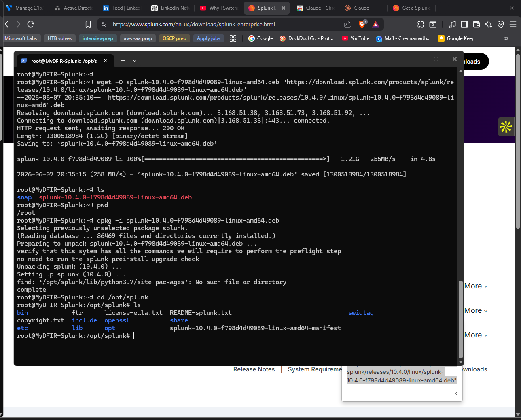Click the terminal scrollbar down arrow
The image size is (521, 420).
(x=460, y=362)
